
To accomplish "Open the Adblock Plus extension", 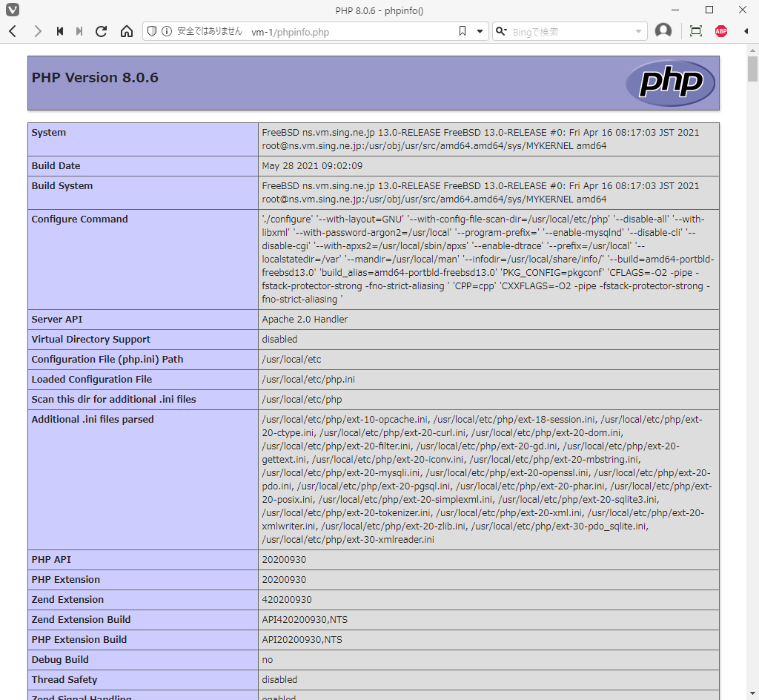I will tap(721, 31).
